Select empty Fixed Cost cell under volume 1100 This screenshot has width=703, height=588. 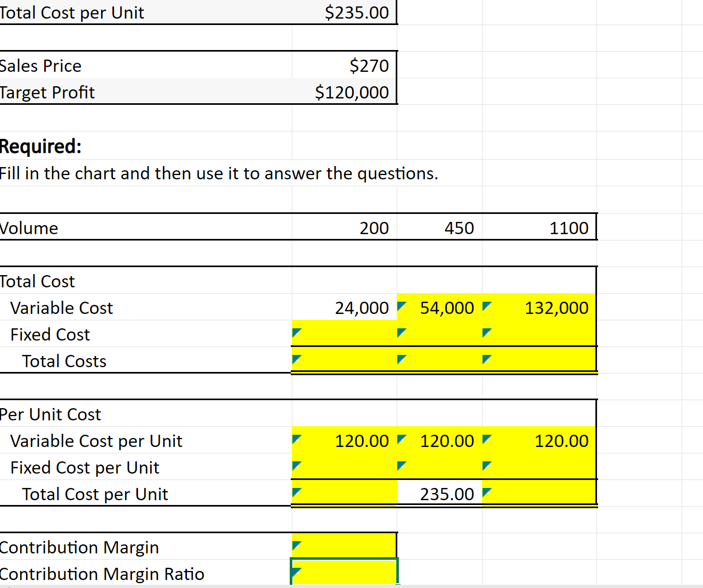click(x=539, y=334)
